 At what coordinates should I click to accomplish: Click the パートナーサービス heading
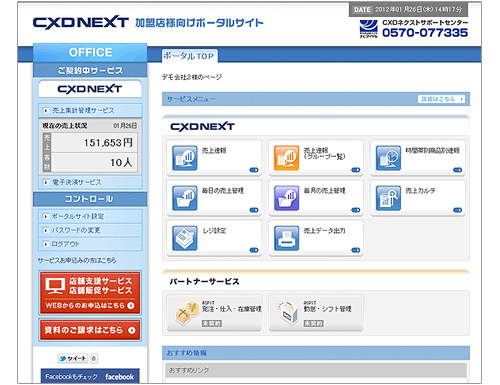tap(204, 281)
